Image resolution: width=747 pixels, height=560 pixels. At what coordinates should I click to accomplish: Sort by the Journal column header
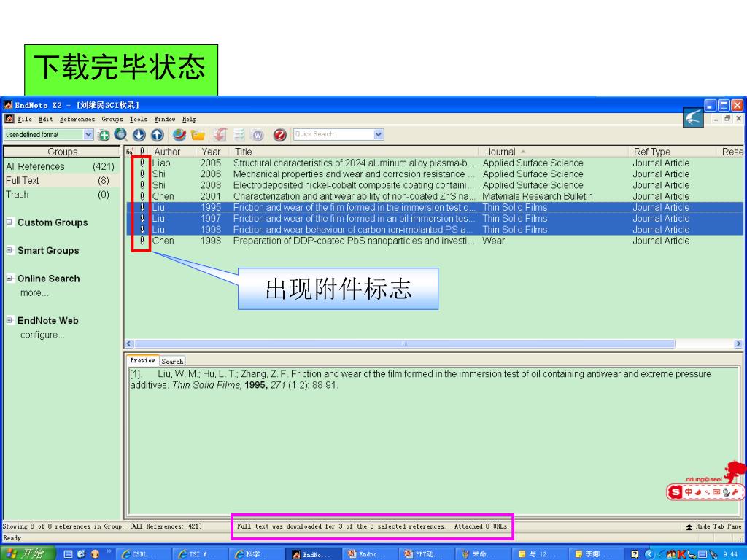pos(553,152)
